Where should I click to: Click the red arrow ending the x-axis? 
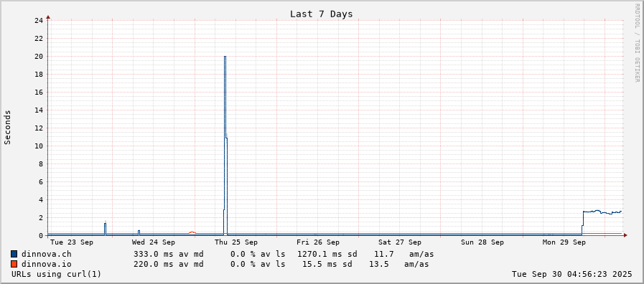click(x=625, y=235)
